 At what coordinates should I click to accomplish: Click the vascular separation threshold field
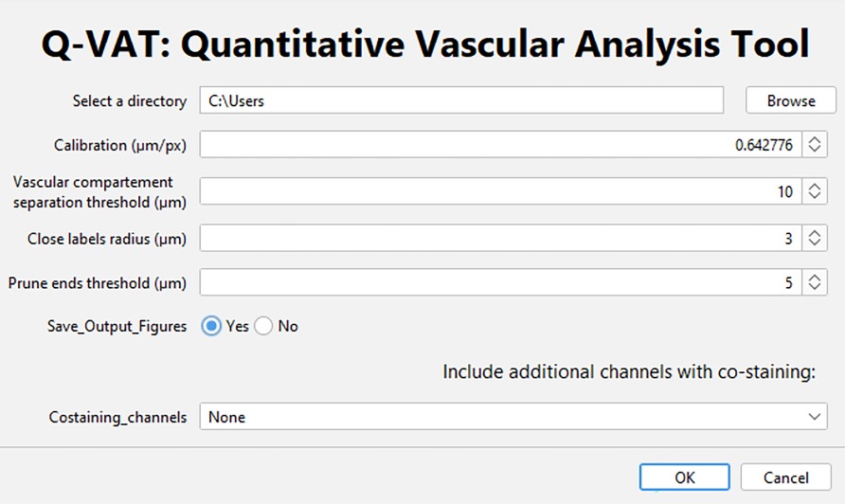[500, 191]
